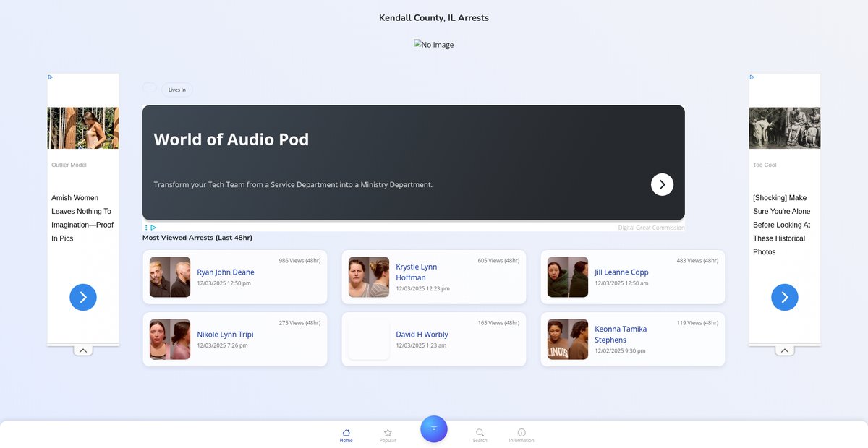Open the Popular star icon
The height and width of the screenshot is (448, 868).
click(x=388, y=434)
